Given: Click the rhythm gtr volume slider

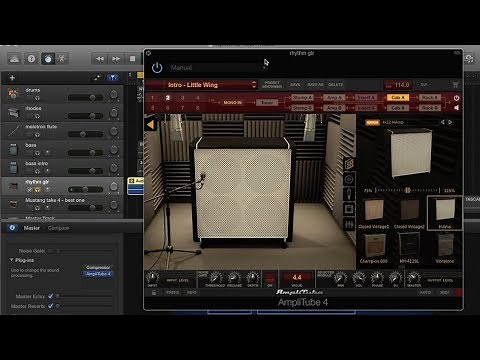Looking at the screenshot, I should coord(86,190).
